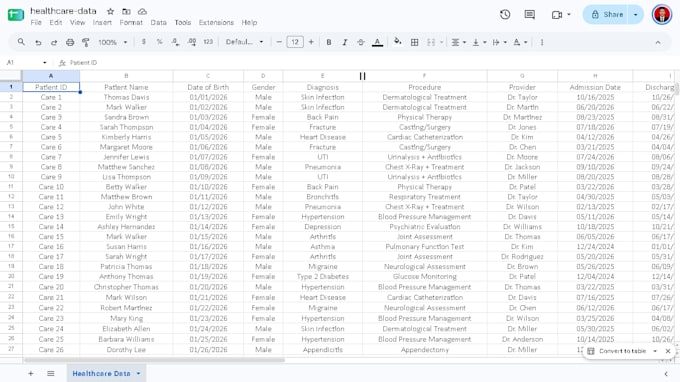The image size is (680, 382).
Task: Open vertical align dropdown
Action: (479, 42)
